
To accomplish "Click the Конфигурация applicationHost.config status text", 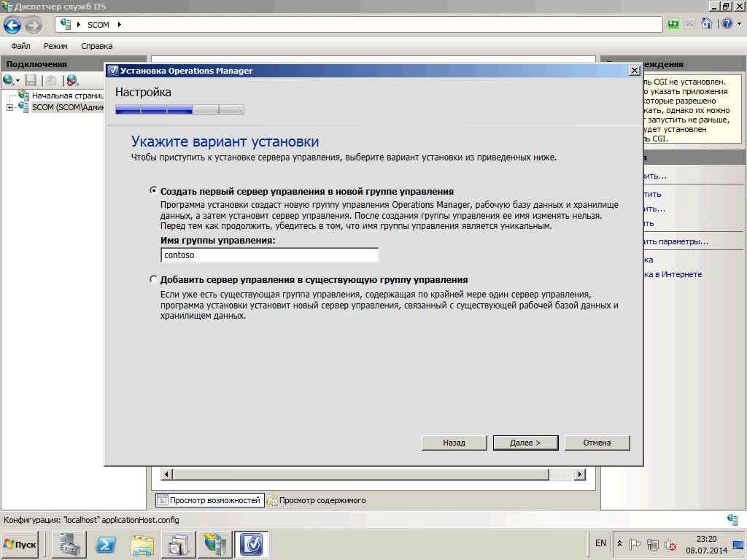I will point(91,519).
